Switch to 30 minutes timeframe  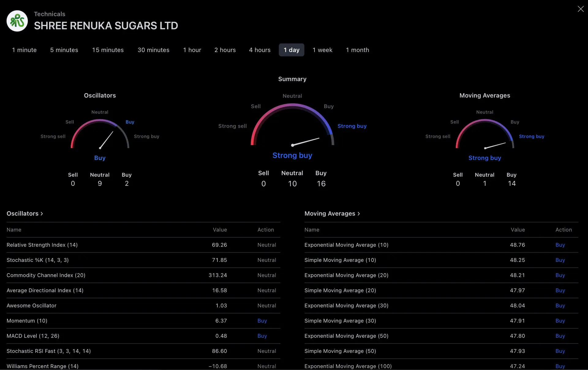[x=153, y=50]
